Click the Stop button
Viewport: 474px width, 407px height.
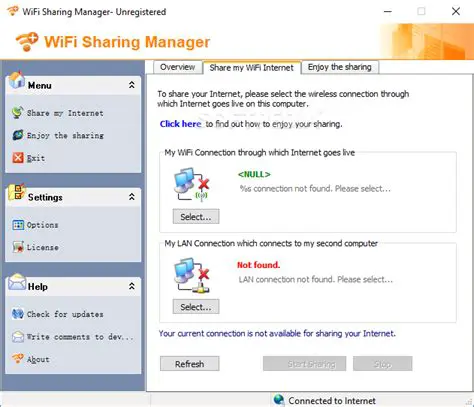click(x=383, y=364)
